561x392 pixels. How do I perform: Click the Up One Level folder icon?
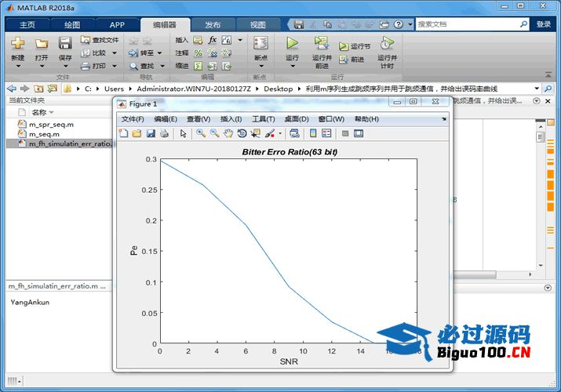click(38, 89)
